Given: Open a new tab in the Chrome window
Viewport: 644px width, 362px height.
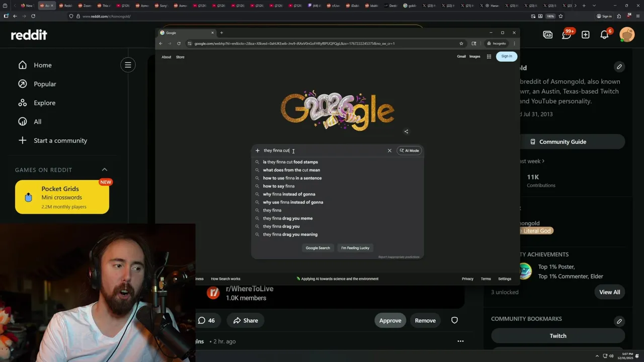Looking at the screenshot, I should tap(221, 33).
